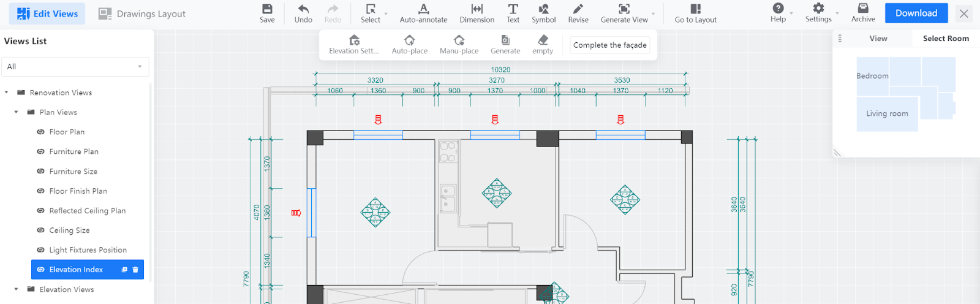Select the Auto-annotate tool
The image size is (980, 304).
point(423,13)
